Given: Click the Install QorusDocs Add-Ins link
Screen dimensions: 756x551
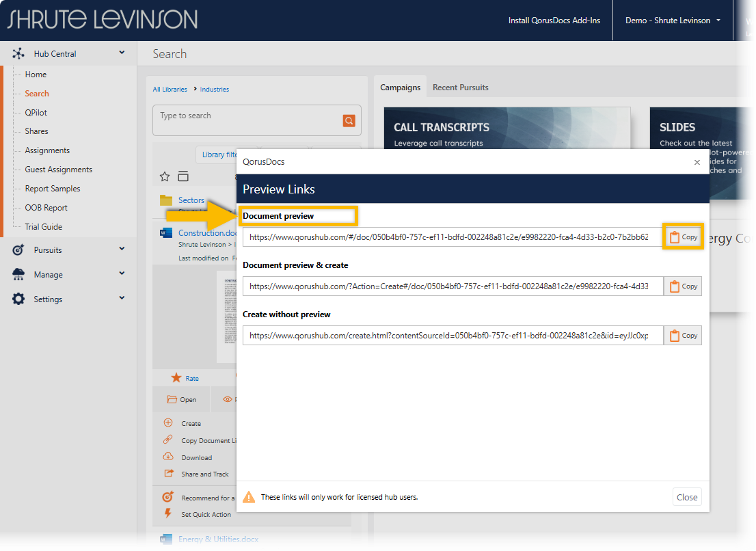Looking at the screenshot, I should click(554, 21).
